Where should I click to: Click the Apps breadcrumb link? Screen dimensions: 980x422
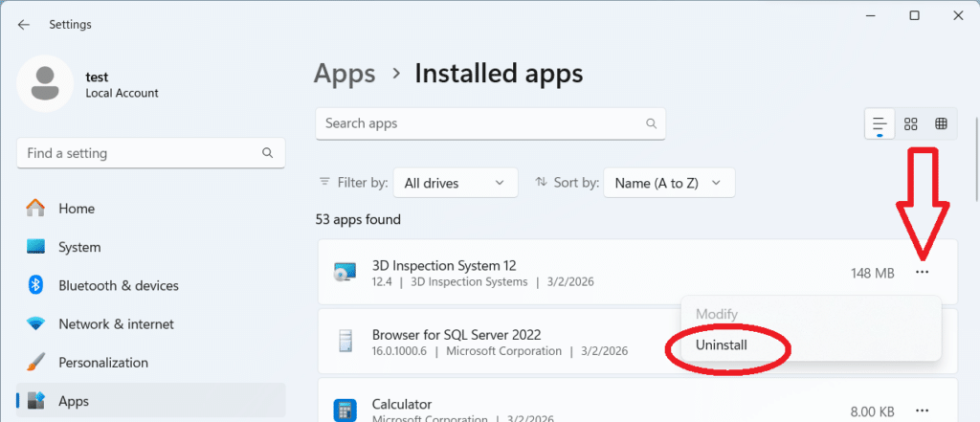point(345,74)
